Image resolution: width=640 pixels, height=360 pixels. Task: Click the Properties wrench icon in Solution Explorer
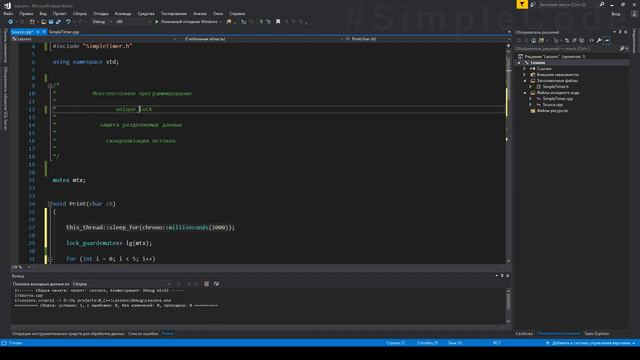pos(599,40)
